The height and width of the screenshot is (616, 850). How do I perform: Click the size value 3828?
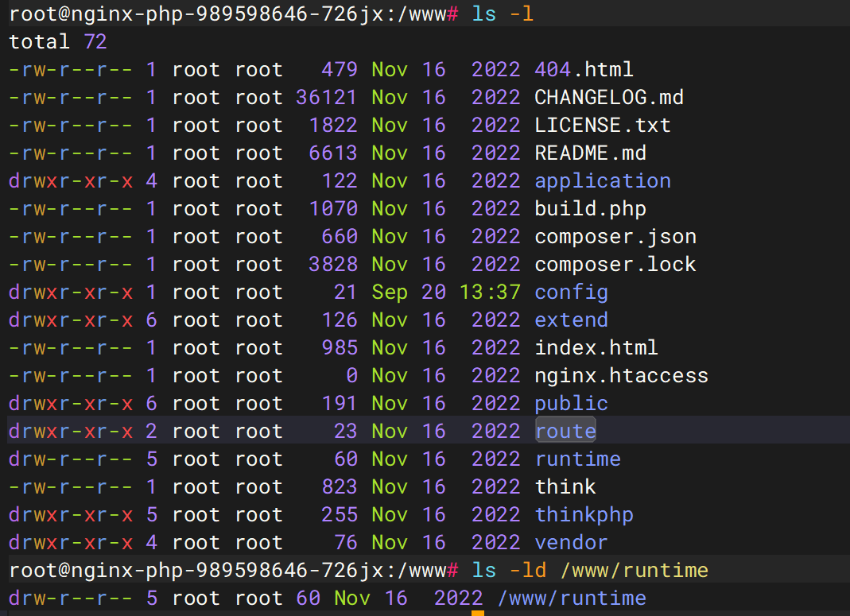click(x=333, y=265)
